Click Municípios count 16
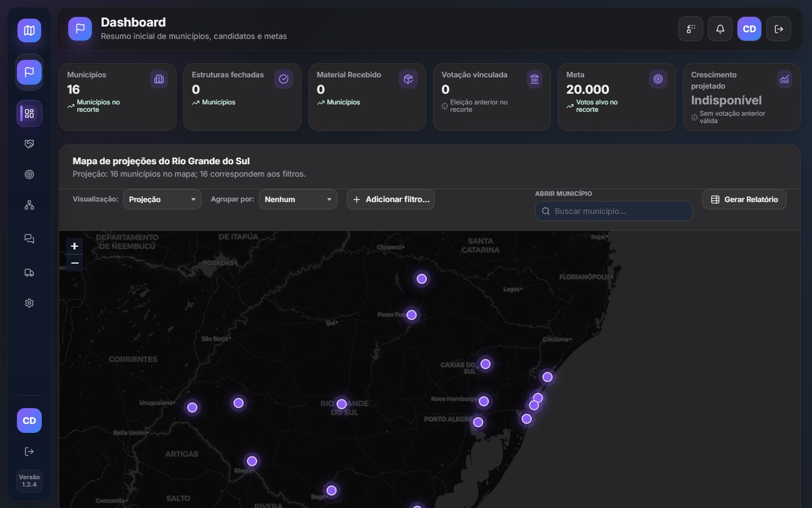 73,89
